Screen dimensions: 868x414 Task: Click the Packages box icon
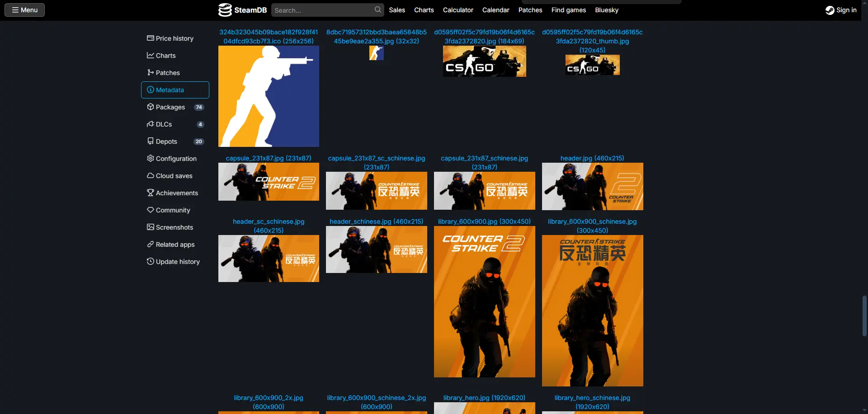tap(150, 107)
